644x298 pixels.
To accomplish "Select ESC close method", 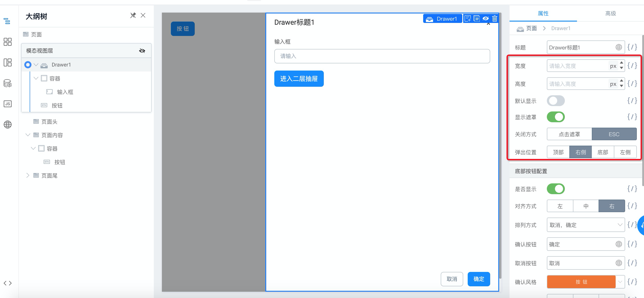I will tap(614, 134).
